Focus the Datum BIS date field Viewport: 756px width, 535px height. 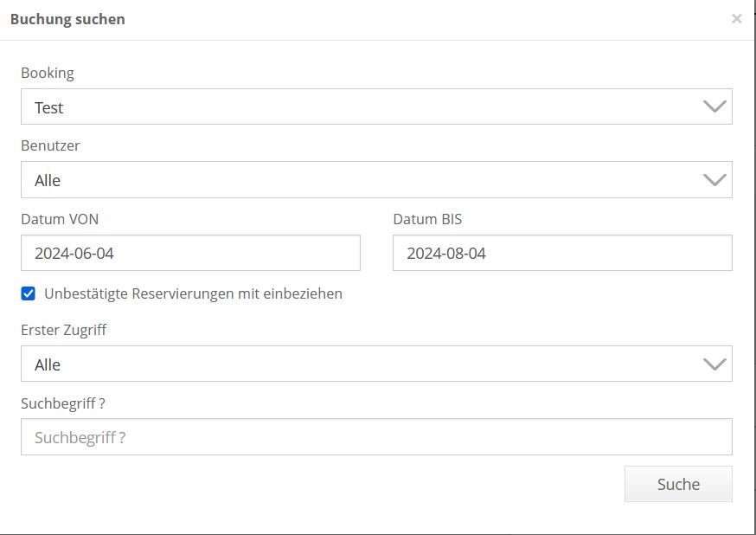[x=562, y=253]
